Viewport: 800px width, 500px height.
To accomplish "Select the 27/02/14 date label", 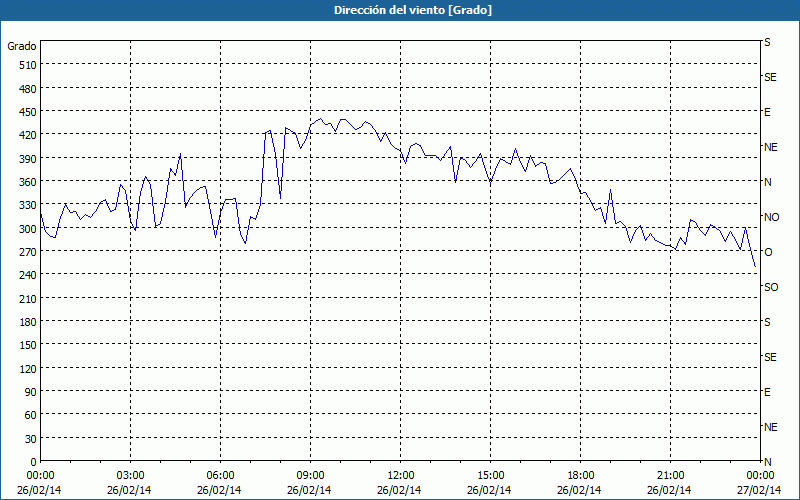I will (x=759, y=490).
